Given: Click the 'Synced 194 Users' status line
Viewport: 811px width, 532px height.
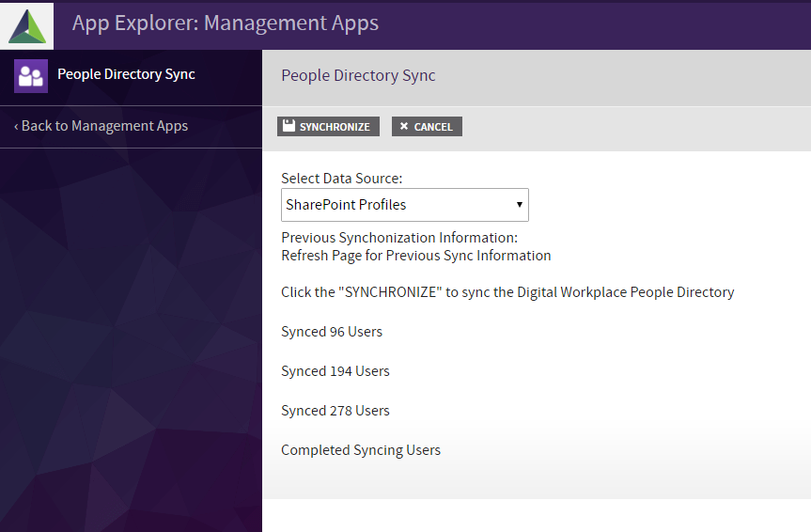Looking at the screenshot, I should click(335, 371).
